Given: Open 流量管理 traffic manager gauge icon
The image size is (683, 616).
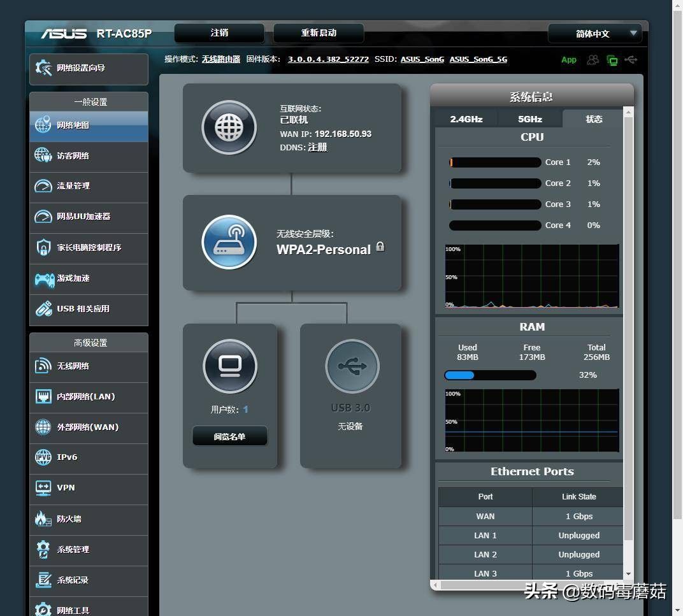Looking at the screenshot, I should [x=43, y=186].
